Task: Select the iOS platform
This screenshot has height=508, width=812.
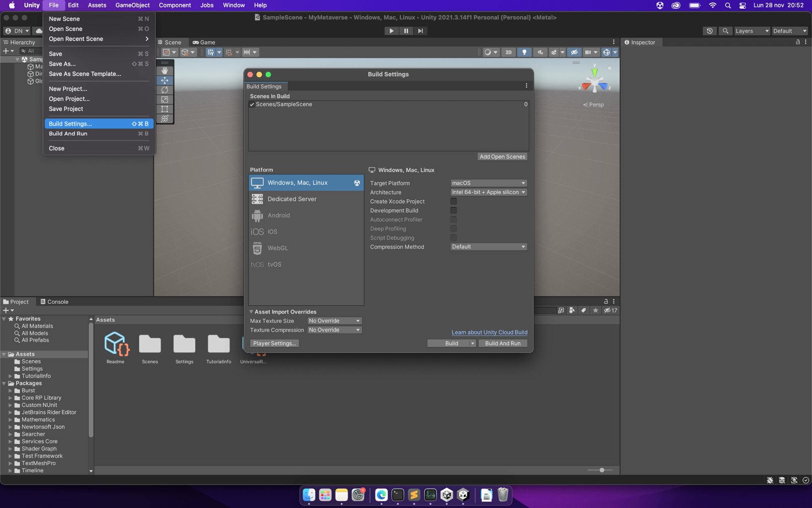Action: click(x=306, y=232)
